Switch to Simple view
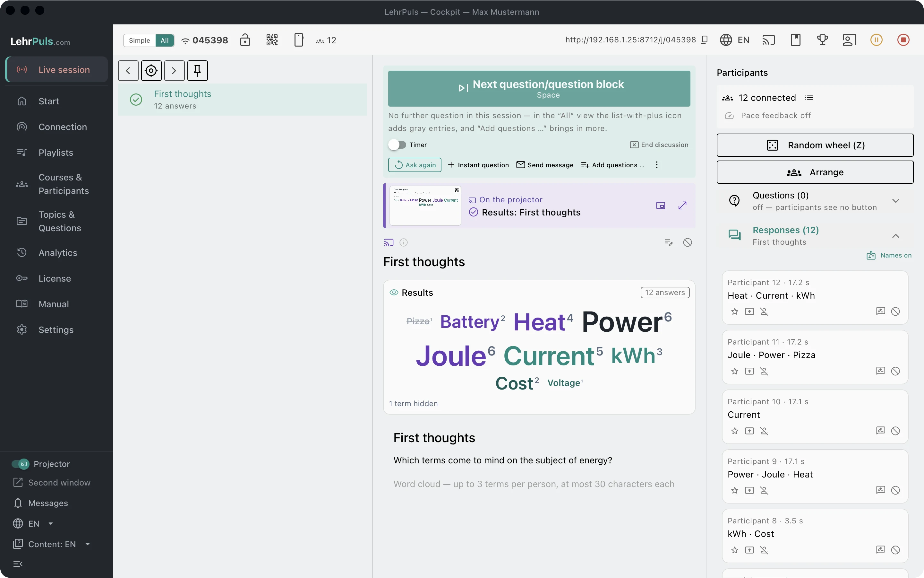Image resolution: width=924 pixels, height=578 pixels. pyautogui.click(x=139, y=40)
